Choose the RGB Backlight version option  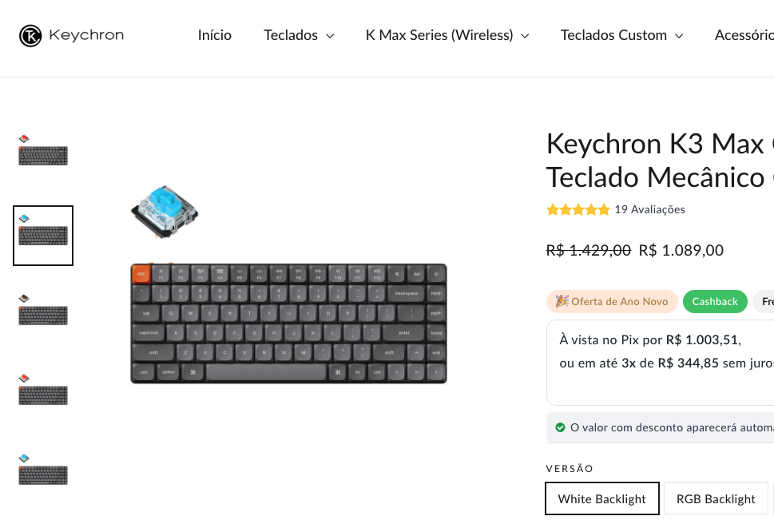click(715, 499)
